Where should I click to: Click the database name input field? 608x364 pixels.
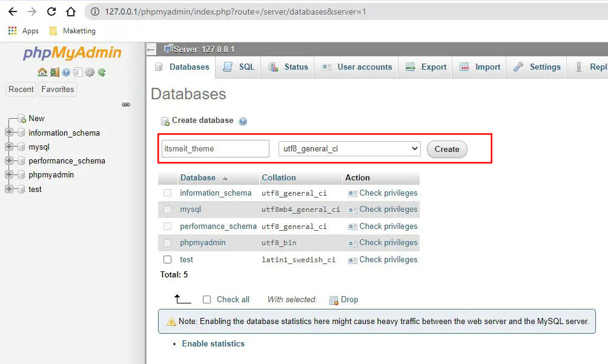coord(215,148)
